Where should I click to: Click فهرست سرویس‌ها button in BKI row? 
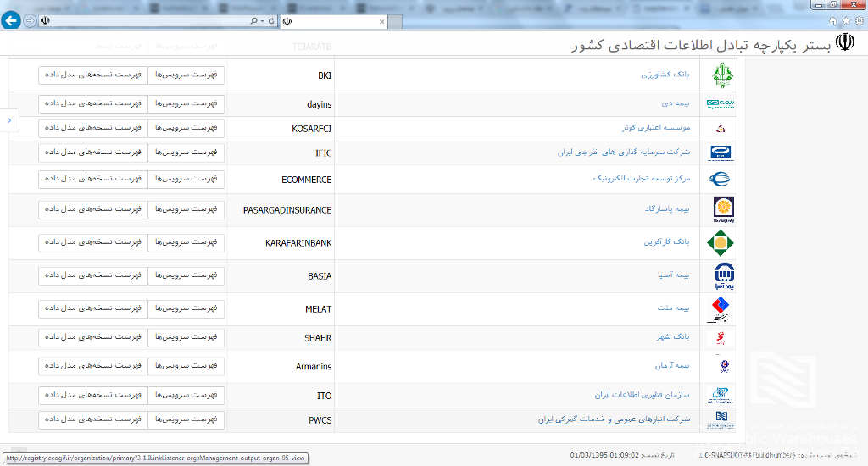pos(186,75)
